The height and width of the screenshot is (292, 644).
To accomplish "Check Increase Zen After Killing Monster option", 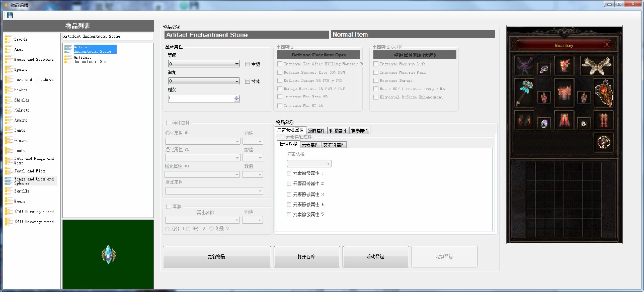I will [x=280, y=64].
